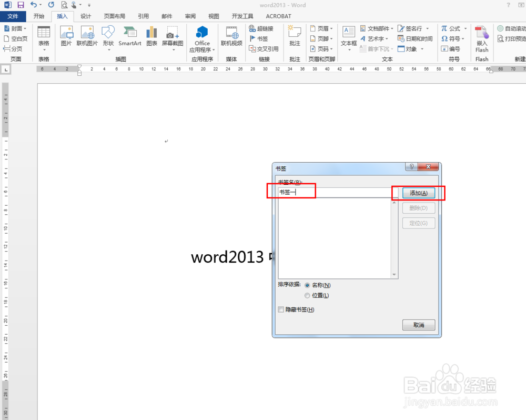Expand Signature Line (签名行) dropdown
The height and width of the screenshot is (420, 526).
coord(427,28)
